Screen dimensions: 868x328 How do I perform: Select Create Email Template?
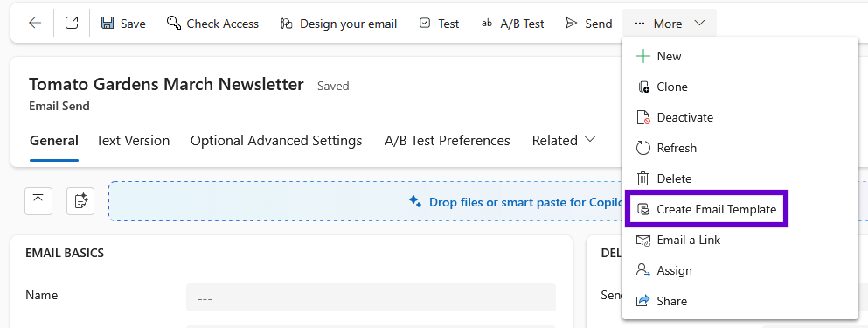pyautogui.click(x=740, y=209)
